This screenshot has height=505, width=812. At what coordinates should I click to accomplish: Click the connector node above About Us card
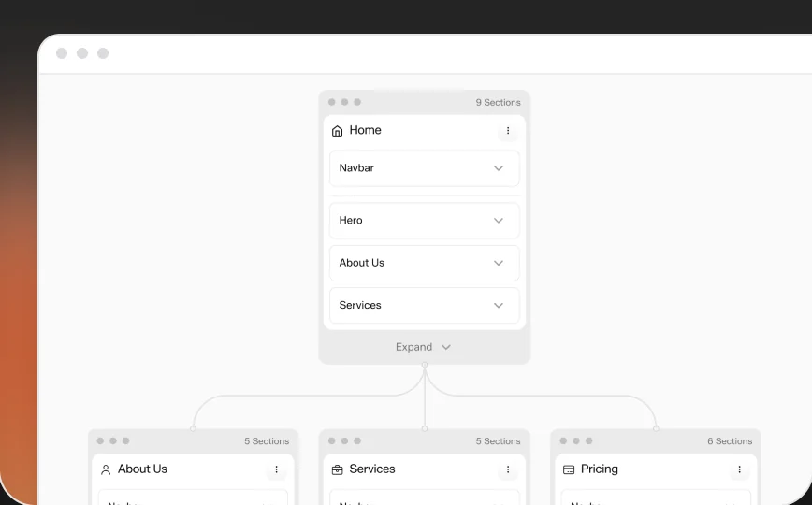(x=193, y=428)
